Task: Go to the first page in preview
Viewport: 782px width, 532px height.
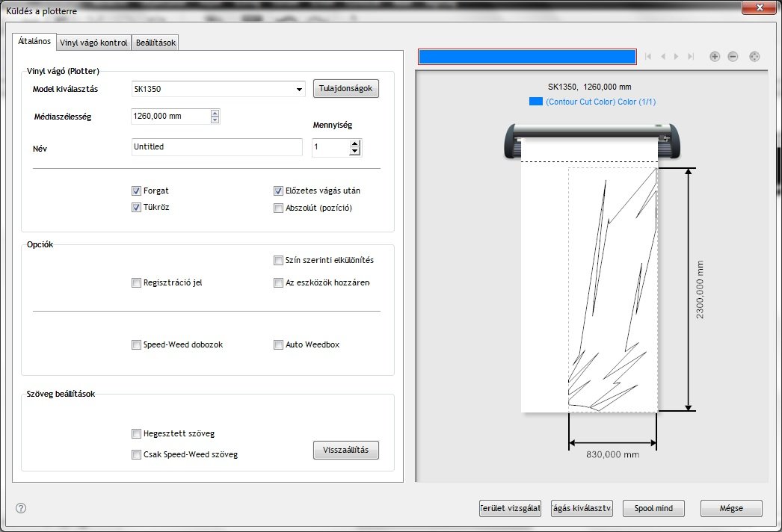Action: pos(648,57)
